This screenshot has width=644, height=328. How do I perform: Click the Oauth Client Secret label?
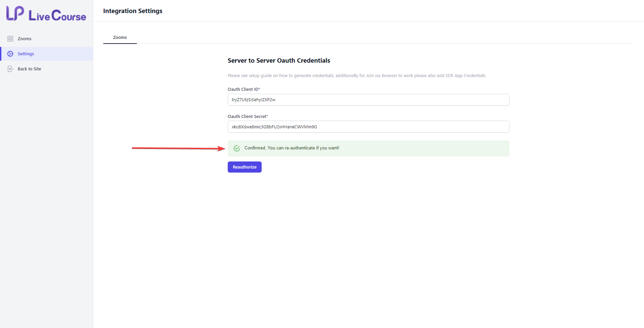click(248, 117)
